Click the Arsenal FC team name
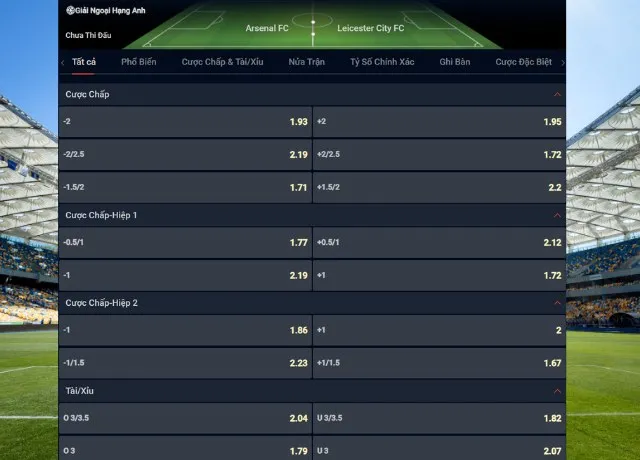Image resolution: width=640 pixels, height=460 pixels. [267, 28]
